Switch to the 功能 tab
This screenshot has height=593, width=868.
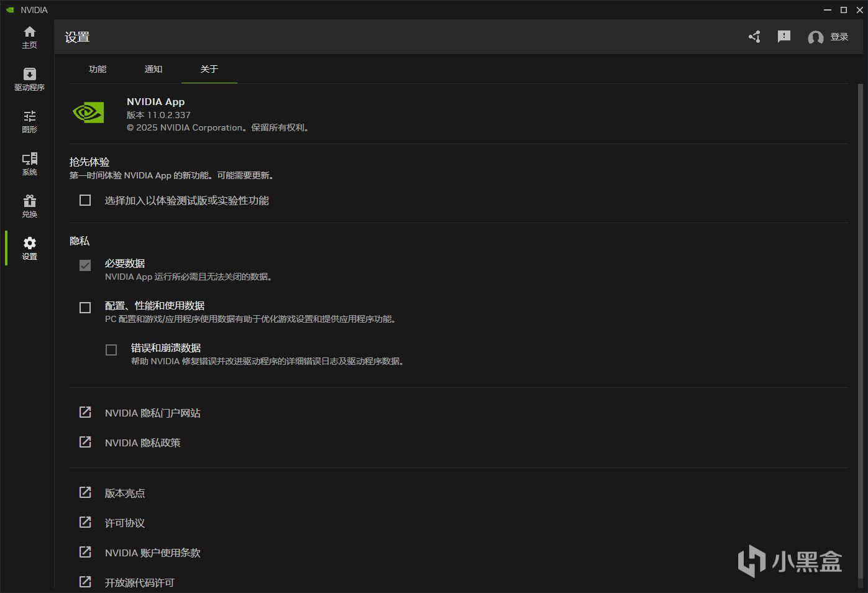pos(98,69)
